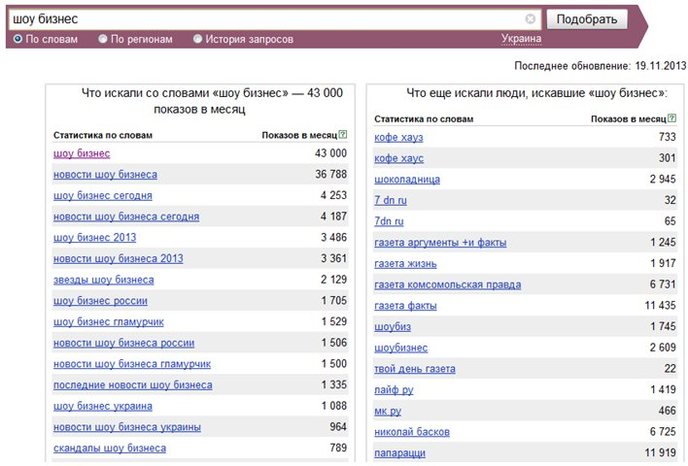Select the 'По словам' radio button

click(x=18, y=39)
